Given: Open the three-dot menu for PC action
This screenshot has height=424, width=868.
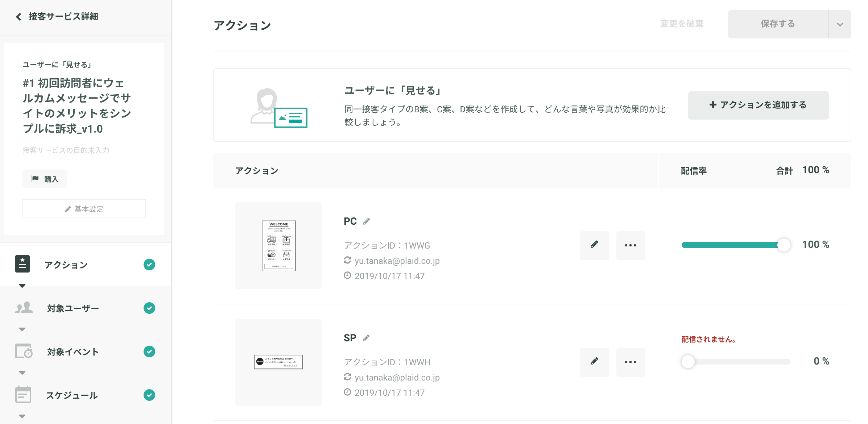Looking at the screenshot, I should 631,245.
